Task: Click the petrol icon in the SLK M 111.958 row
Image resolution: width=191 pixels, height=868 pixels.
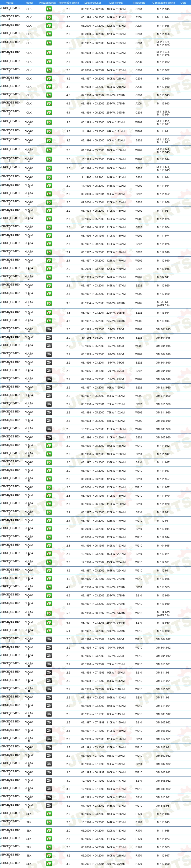Action: click(49, 831)
